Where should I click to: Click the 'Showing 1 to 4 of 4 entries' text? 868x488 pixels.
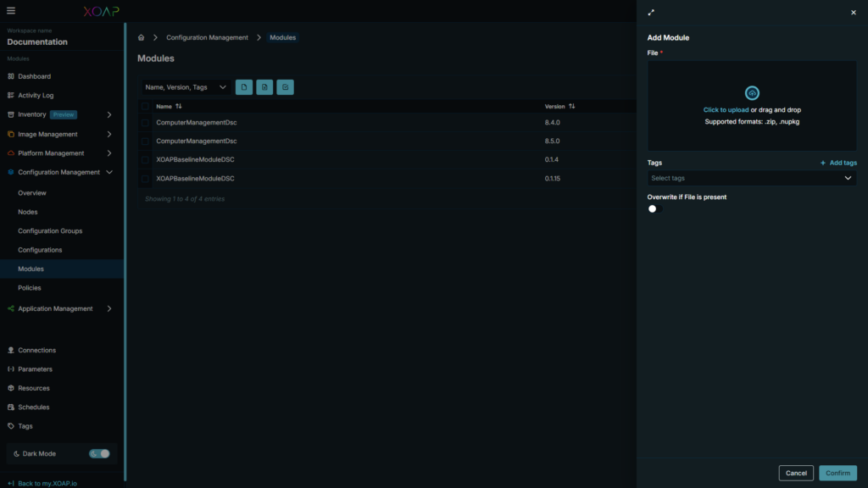coord(185,199)
